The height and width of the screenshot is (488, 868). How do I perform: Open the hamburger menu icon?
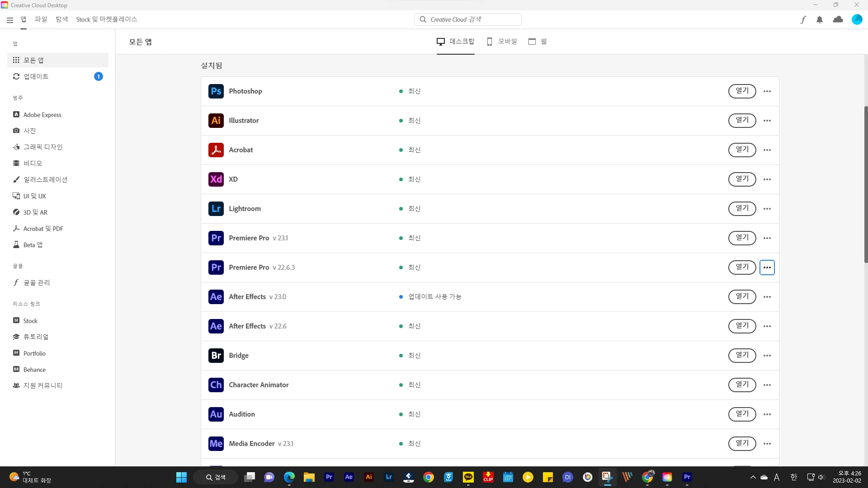pos(10,20)
